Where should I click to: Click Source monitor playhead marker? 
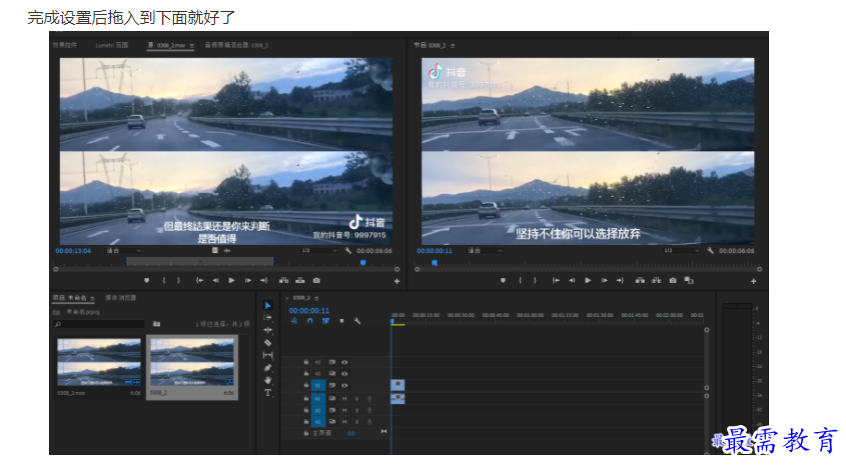[x=363, y=263]
